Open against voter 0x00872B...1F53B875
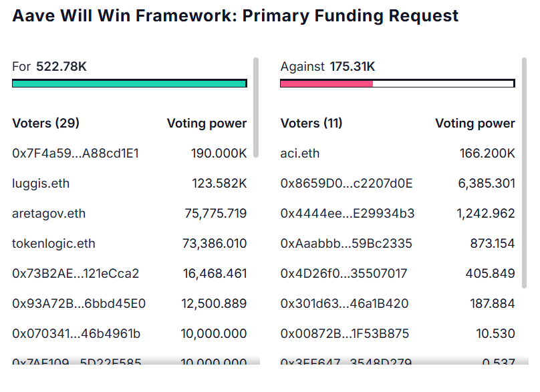The height and width of the screenshot is (392, 540). 345,334
